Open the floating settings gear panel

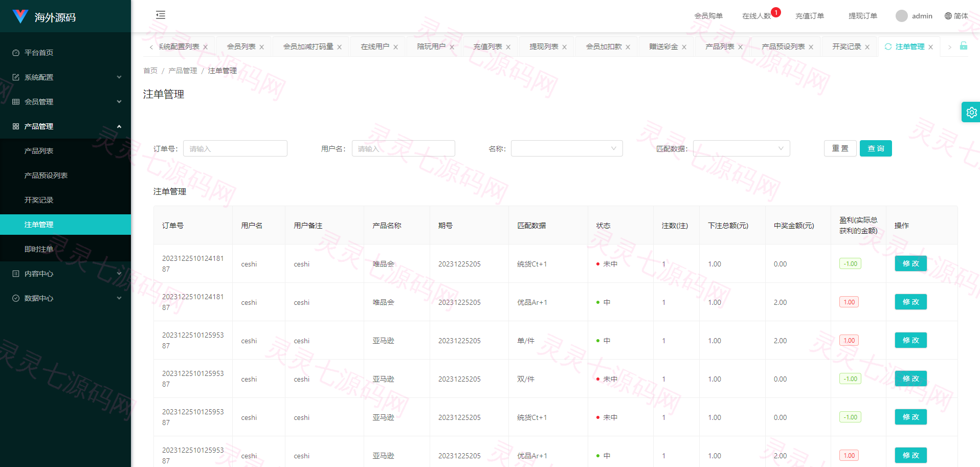click(x=971, y=113)
